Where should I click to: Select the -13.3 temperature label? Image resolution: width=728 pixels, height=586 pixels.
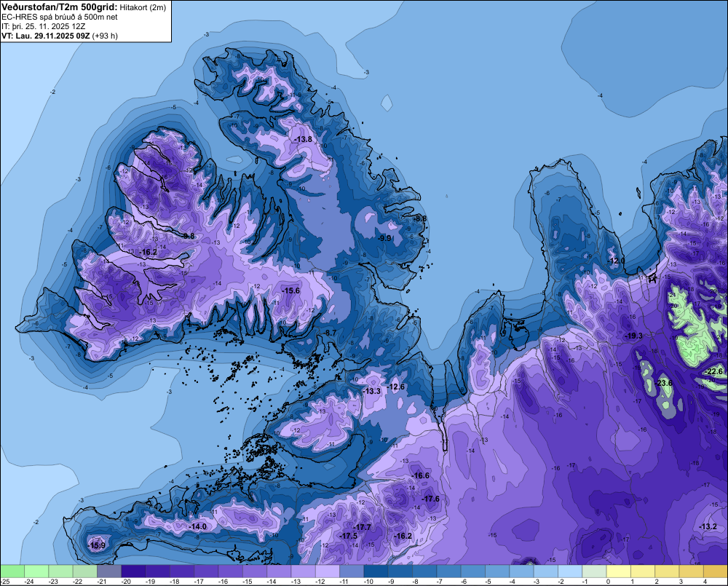coord(371,392)
